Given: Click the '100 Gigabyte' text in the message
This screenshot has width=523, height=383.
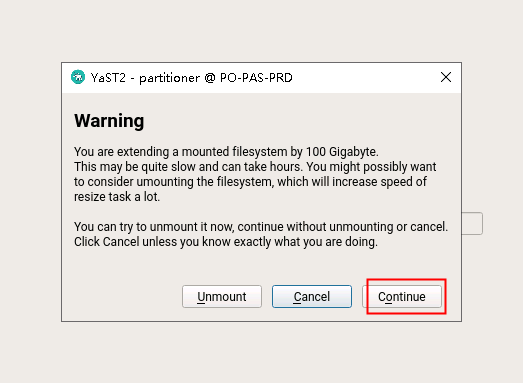Looking at the screenshot, I should [x=342, y=152].
